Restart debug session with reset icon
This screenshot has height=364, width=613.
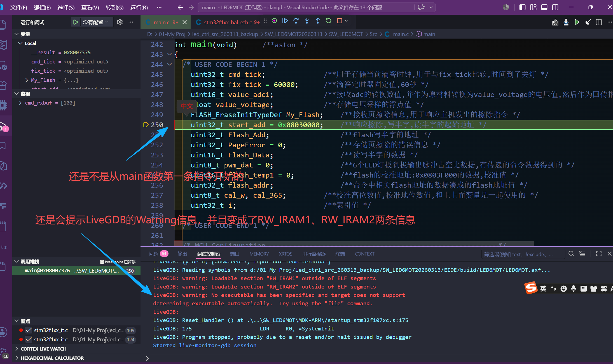[x=274, y=21]
